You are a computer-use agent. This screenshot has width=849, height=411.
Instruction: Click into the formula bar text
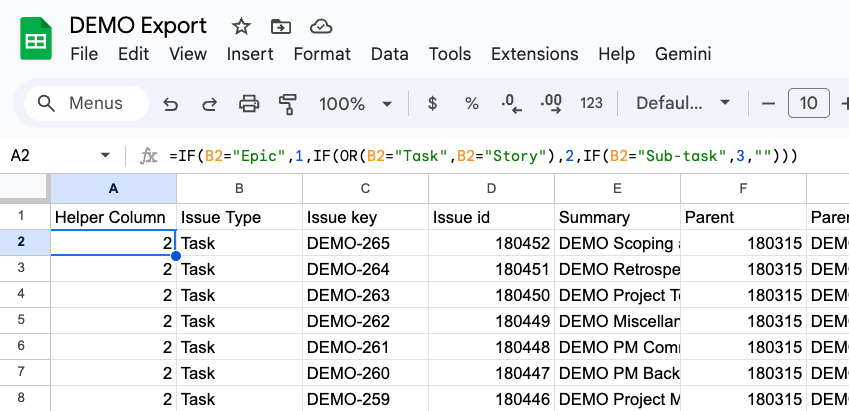pyautogui.click(x=484, y=156)
